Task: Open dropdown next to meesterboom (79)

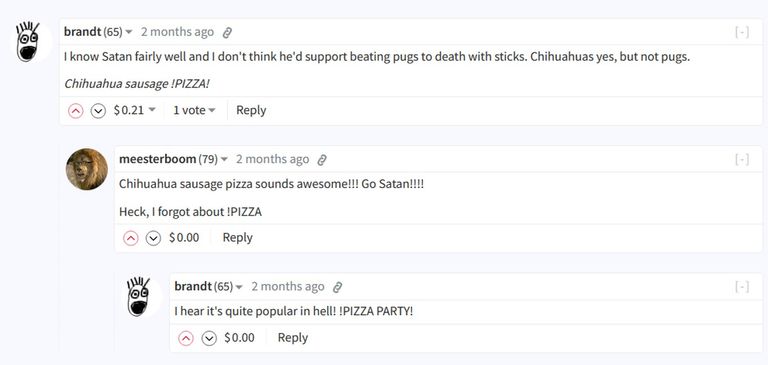Action: tap(225, 160)
